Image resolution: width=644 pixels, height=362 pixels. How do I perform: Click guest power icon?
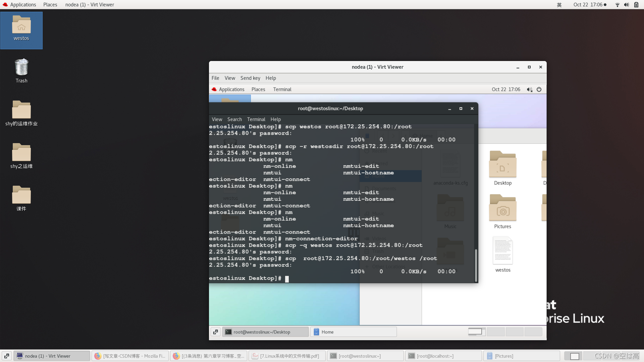tap(539, 89)
